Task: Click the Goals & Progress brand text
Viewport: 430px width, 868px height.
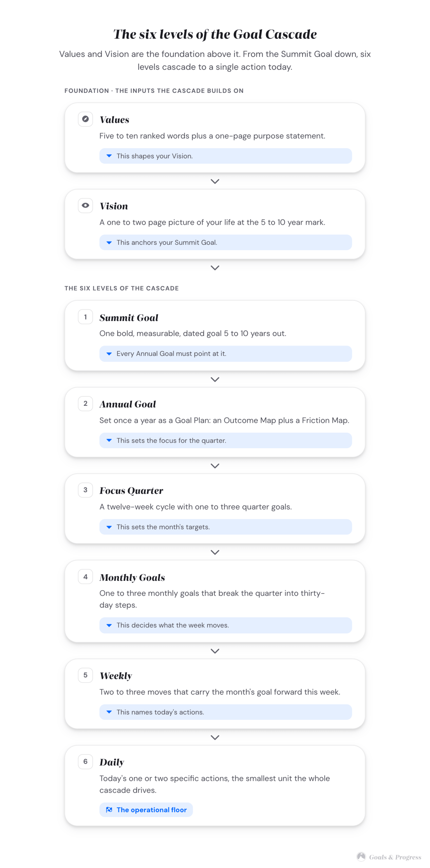Action: click(395, 857)
